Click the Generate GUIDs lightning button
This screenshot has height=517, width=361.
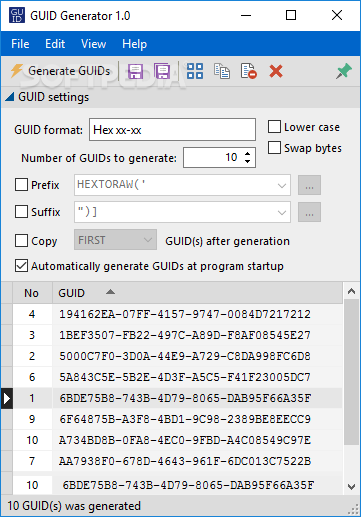coord(60,71)
